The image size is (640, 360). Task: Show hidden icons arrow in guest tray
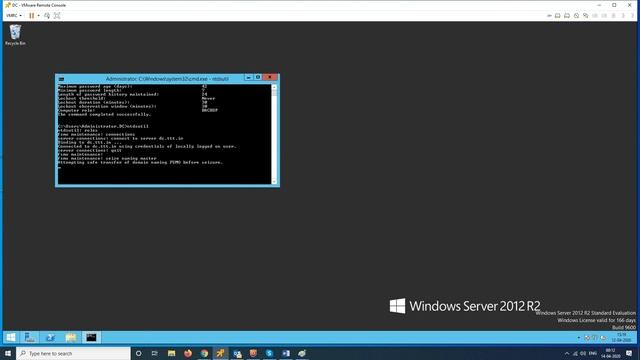point(578,338)
